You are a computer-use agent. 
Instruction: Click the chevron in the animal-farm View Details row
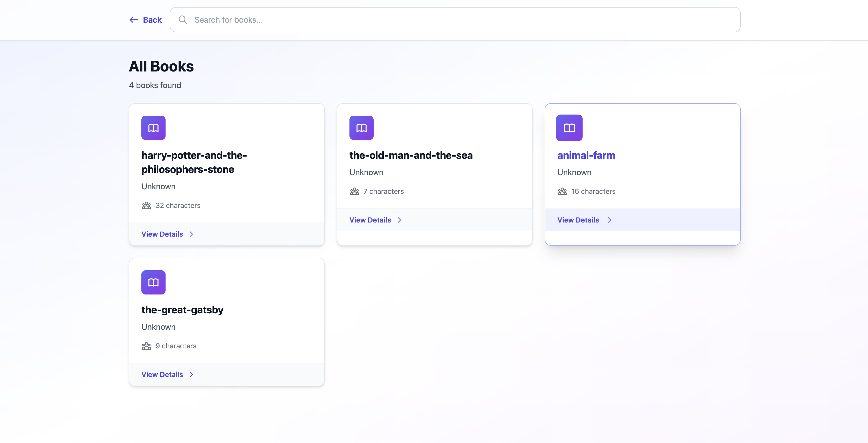tap(609, 220)
